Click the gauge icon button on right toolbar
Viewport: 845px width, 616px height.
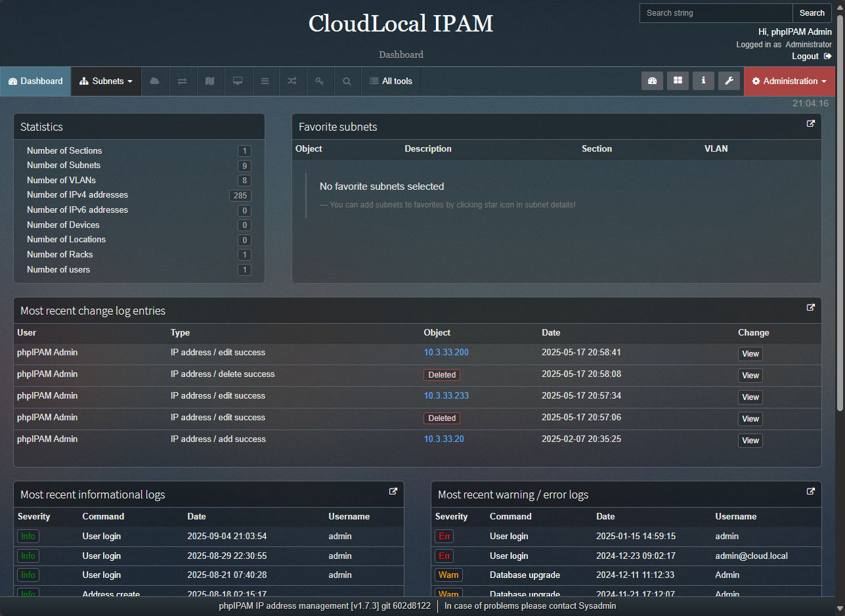[x=652, y=81]
